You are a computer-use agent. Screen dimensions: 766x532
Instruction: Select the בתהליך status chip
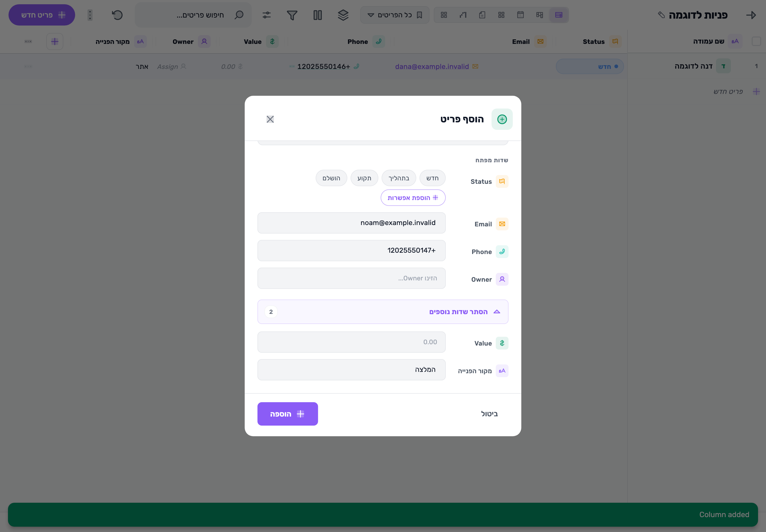(x=399, y=178)
